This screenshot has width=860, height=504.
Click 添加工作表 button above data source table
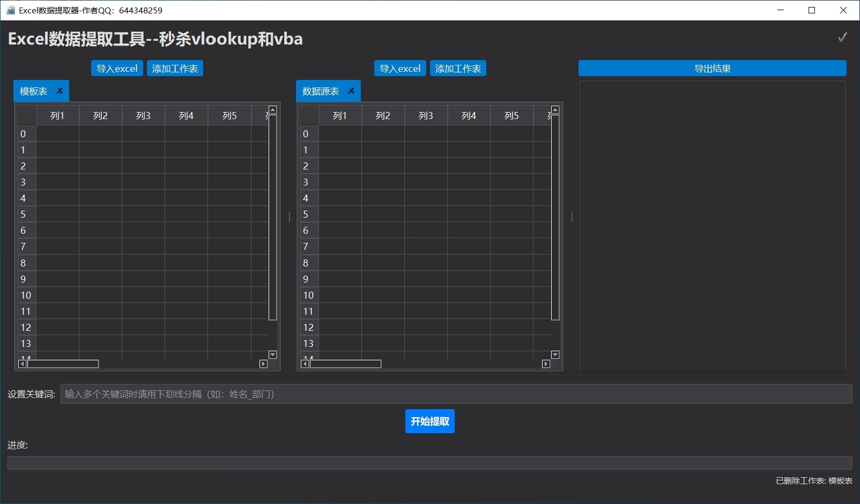(x=458, y=69)
